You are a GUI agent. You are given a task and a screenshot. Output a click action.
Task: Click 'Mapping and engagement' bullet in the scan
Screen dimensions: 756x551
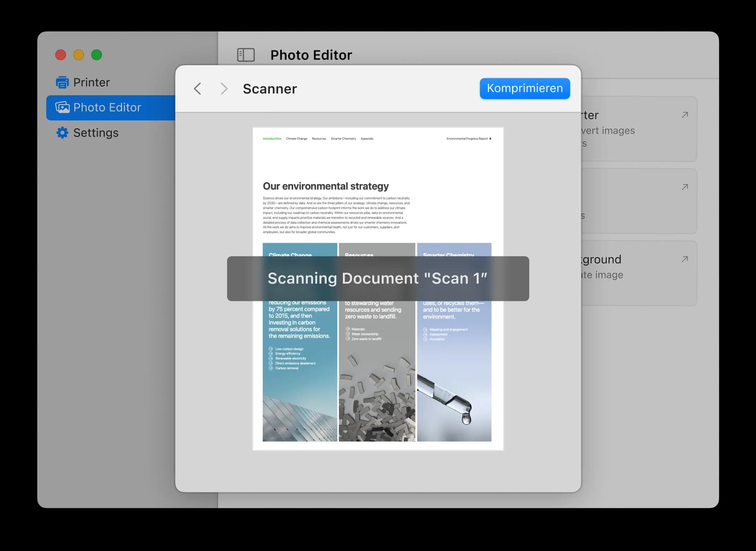pos(448,329)
